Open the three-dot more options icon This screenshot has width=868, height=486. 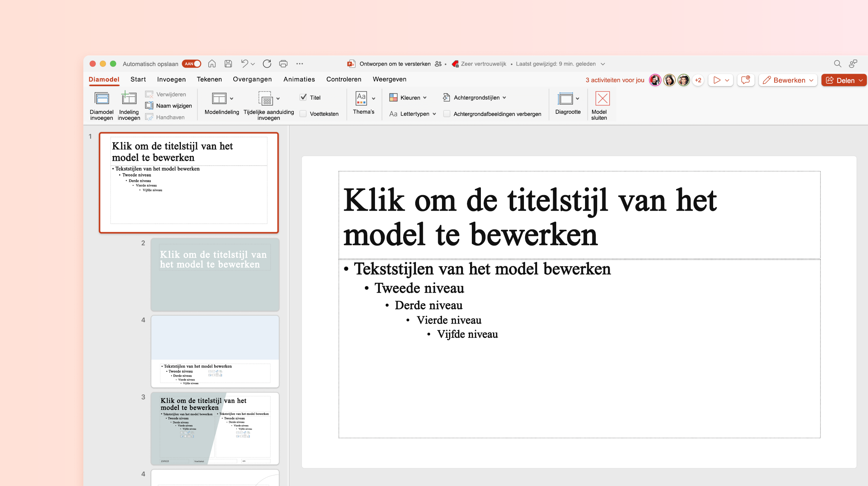(x=300, y=64)
